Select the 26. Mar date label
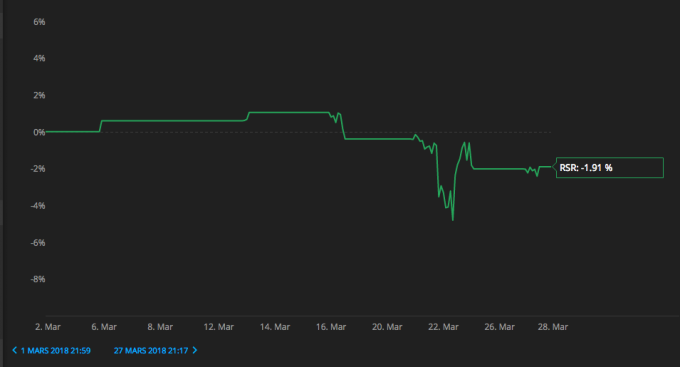 click(500, 327)
